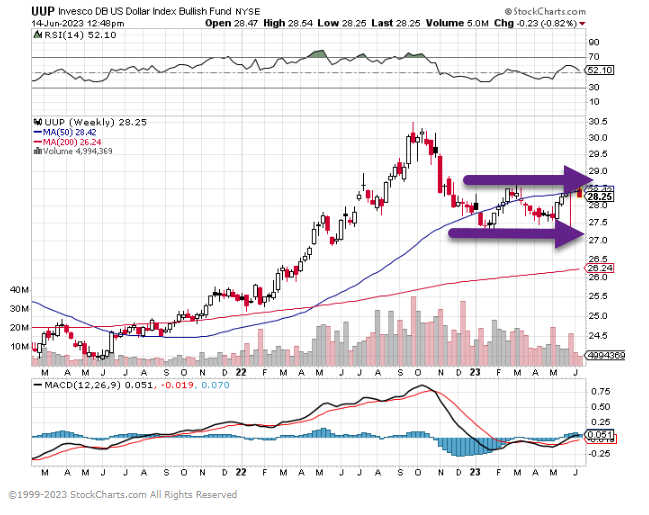Click the 23 year label under the MACD panel
Viewport: 649px width, 515px height.
point(475,472)
